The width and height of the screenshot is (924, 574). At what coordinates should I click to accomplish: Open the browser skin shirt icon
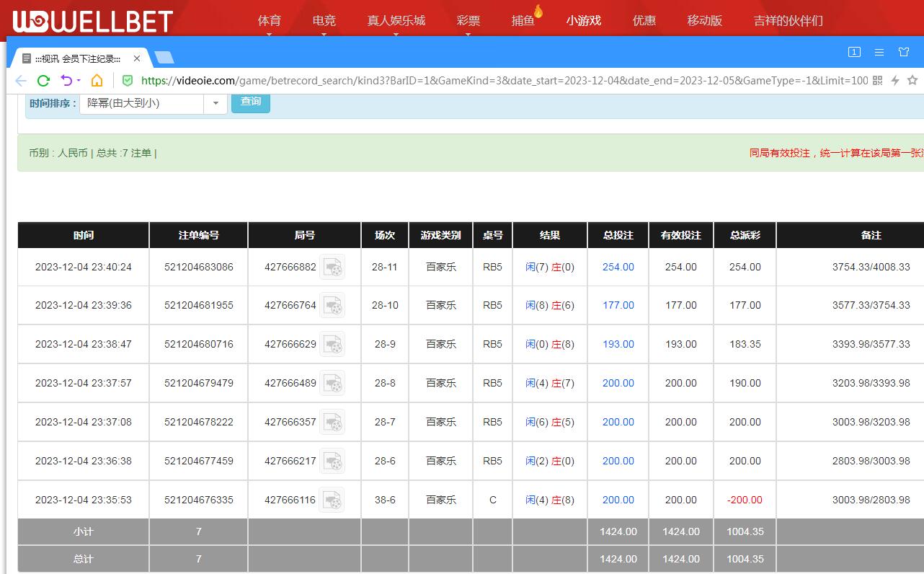(904, 52)
